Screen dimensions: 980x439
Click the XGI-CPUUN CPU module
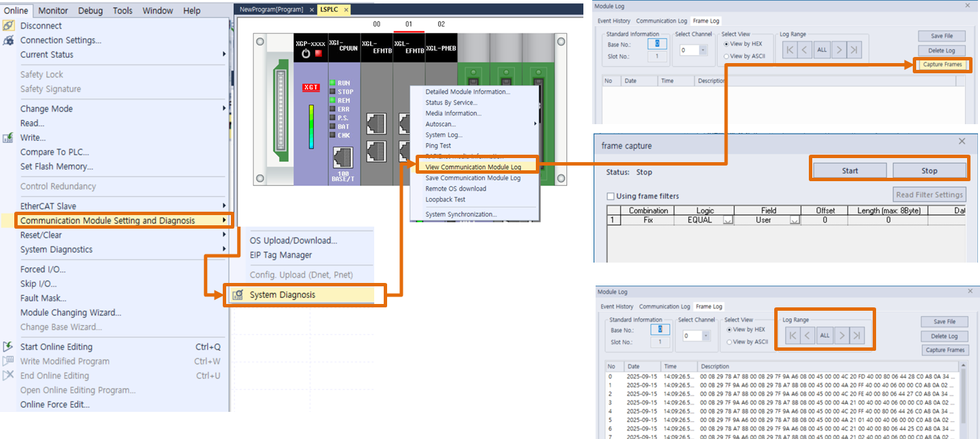click(343, 109)
